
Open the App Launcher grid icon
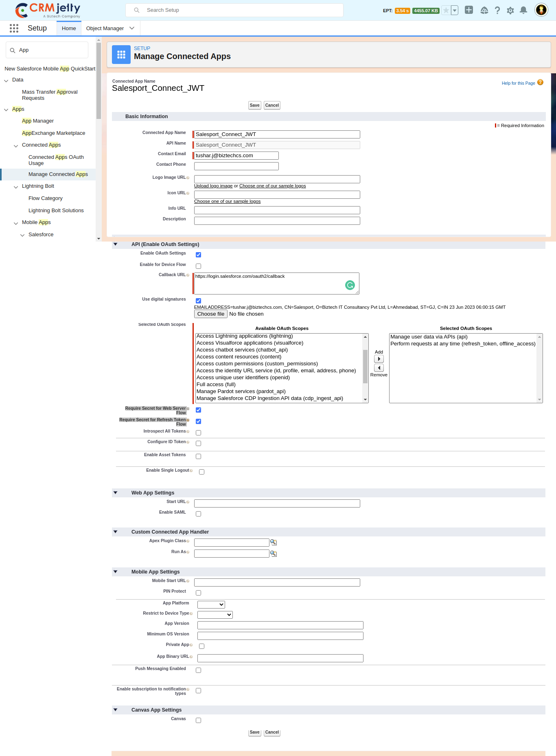coord(14,28)
